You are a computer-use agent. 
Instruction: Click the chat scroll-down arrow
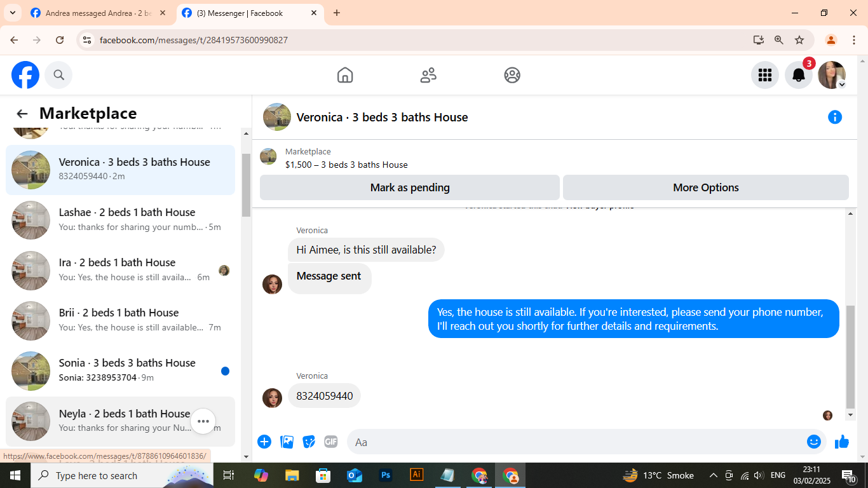(x=851, y=415)
